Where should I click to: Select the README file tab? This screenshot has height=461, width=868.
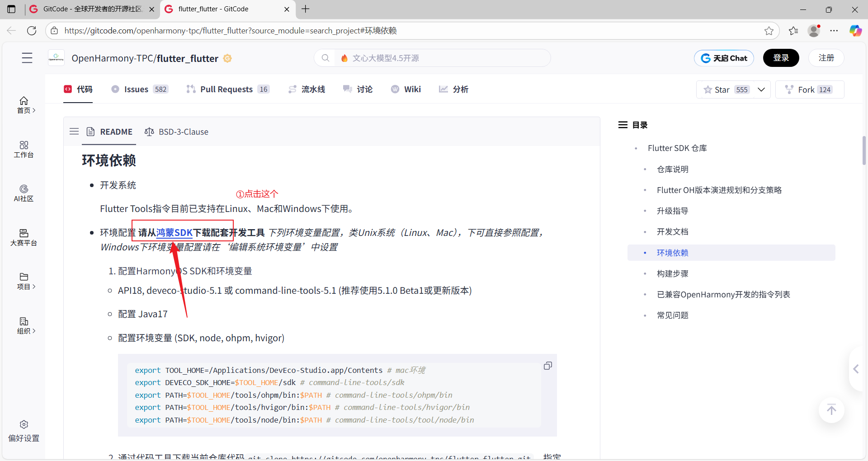[109, 132]
